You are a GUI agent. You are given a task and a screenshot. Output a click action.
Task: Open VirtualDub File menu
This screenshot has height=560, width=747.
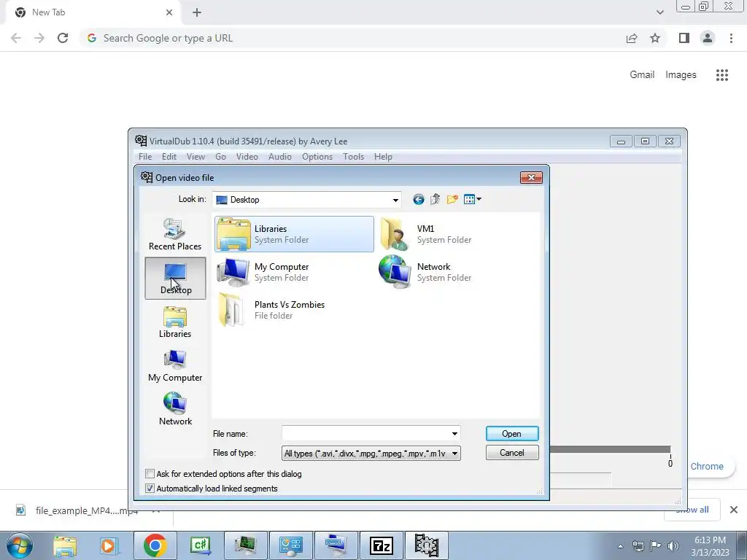(x=145, y=157)
